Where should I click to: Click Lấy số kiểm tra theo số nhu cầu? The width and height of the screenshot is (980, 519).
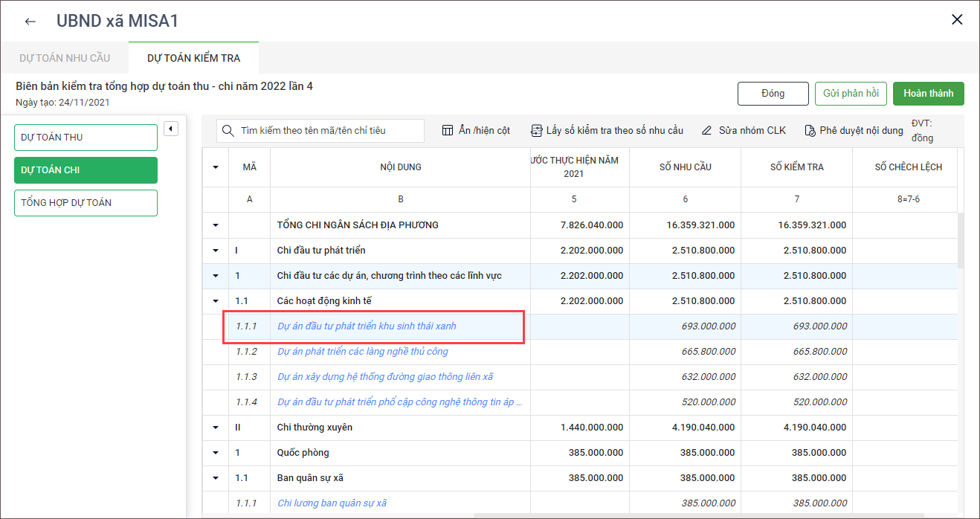point(607,130)
